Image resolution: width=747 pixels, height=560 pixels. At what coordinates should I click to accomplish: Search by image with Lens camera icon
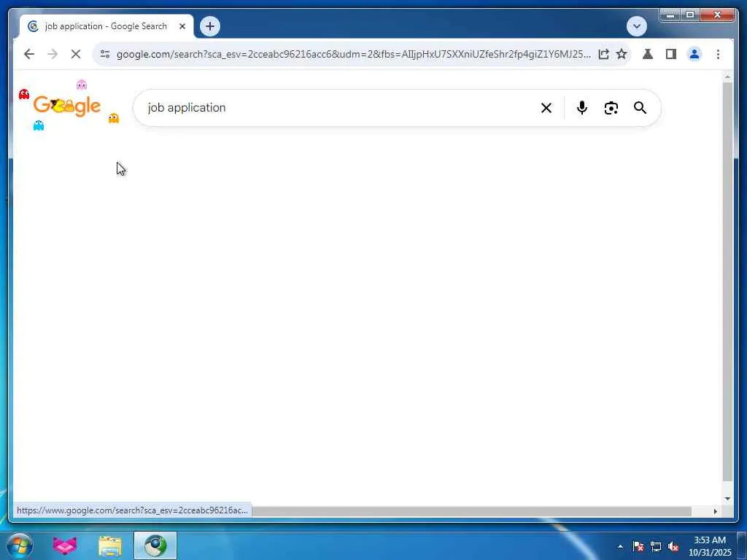[611, 108]
